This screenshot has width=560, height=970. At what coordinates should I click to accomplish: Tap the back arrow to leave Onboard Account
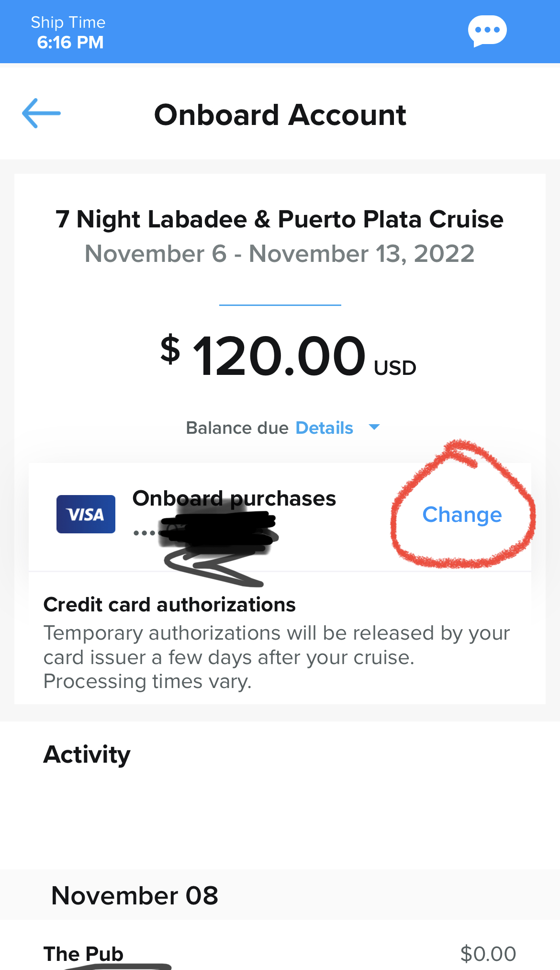point(41,113)
